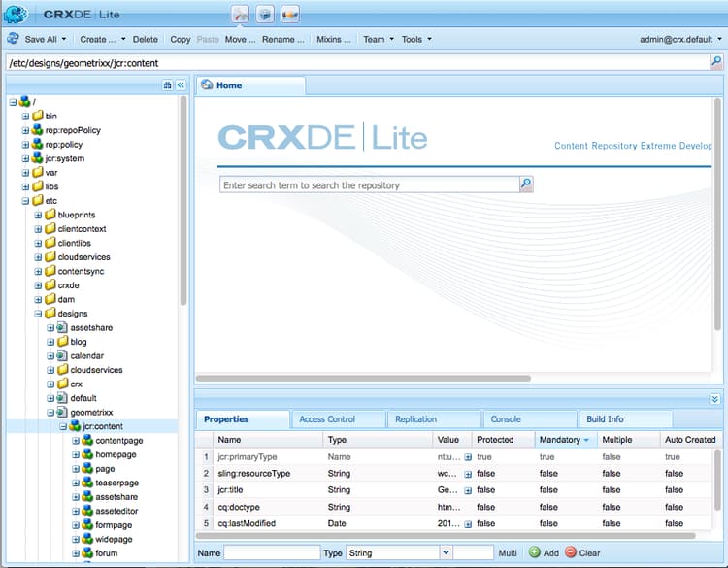This screenshot has height=568, width=728.
Task: Click the binoculars icon above the tree
Action: click(x=167, y=85)
